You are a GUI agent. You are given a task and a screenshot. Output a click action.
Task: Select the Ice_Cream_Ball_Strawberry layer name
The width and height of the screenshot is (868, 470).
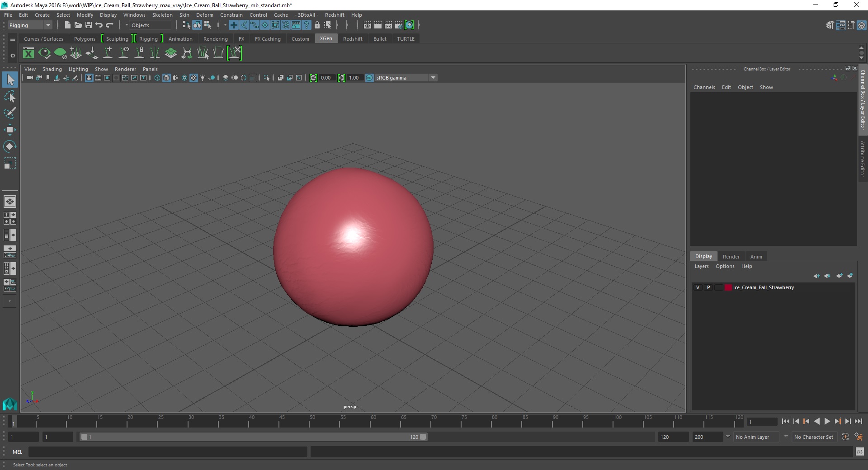(x=763, y=287)
